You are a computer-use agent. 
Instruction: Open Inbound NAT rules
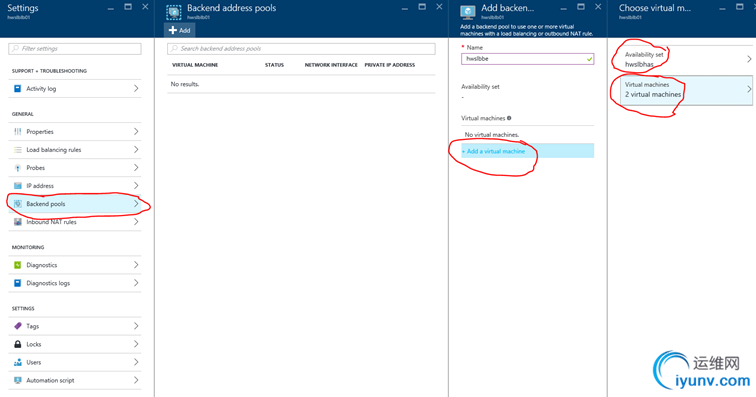75,222
